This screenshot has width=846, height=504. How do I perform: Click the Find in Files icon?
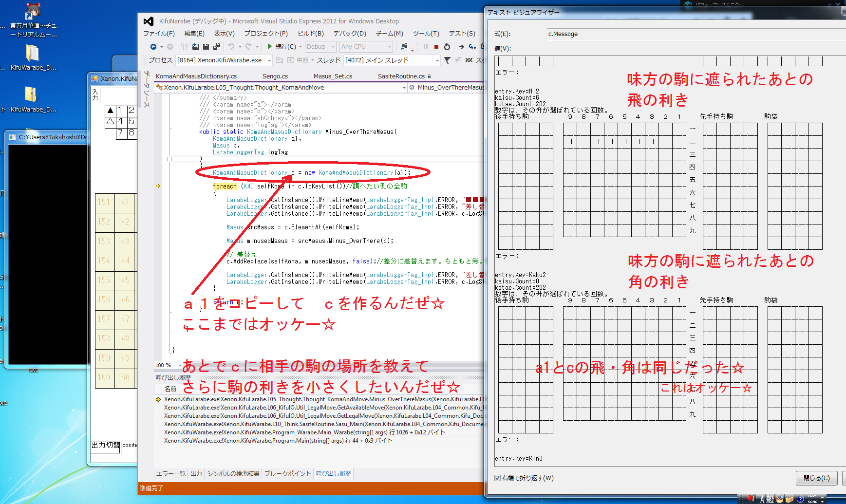(x=404, y=47)
